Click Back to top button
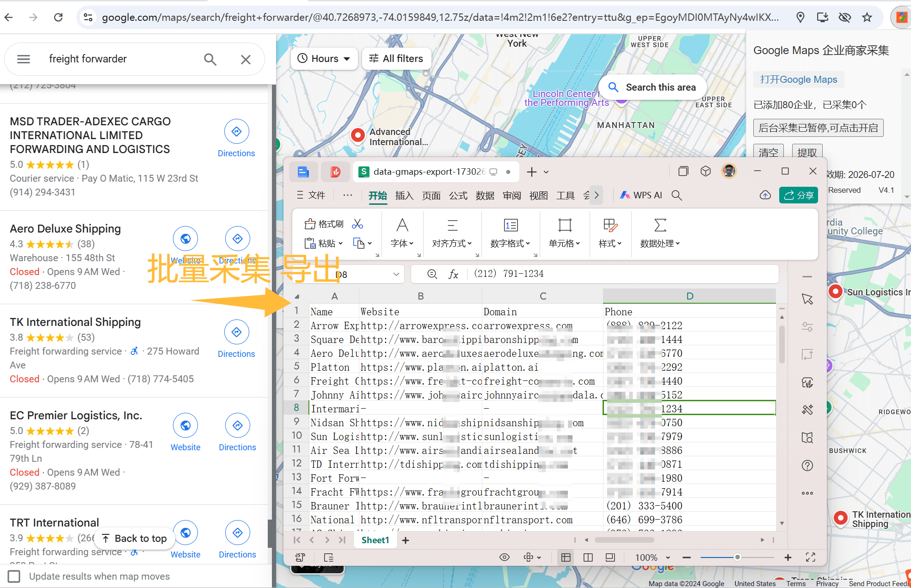This screenshot has height=588, width=911. pos(134,539)
